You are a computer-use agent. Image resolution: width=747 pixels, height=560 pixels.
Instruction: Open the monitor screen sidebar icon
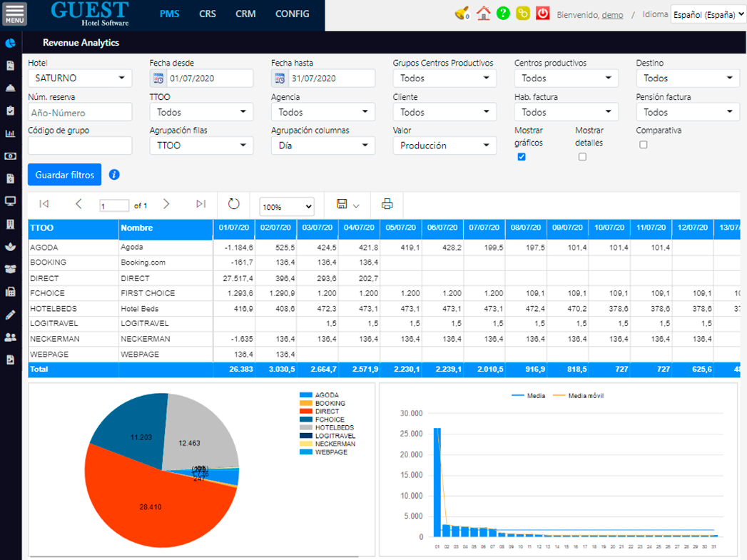(10, 201)
